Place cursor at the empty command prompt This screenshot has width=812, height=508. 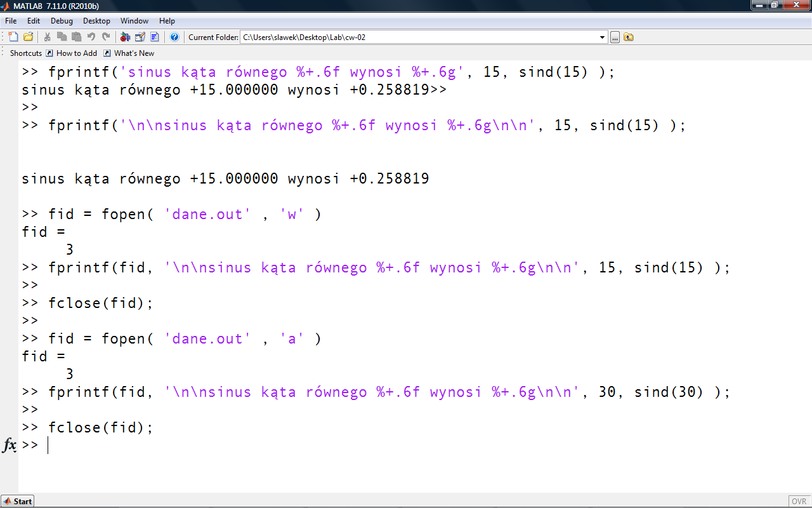(48, 445)
